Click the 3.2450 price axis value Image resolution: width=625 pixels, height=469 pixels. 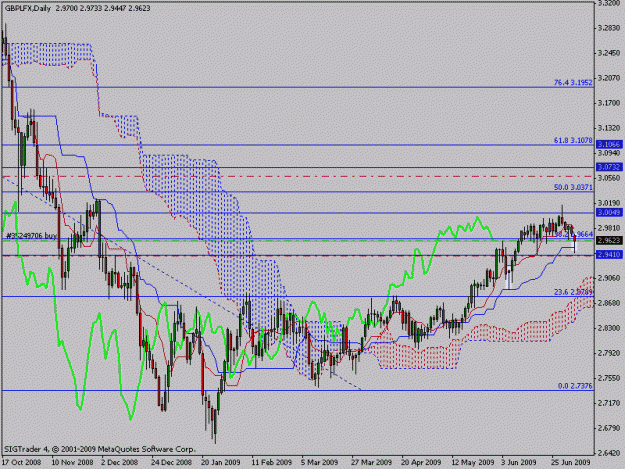click(x=609, y=53)
